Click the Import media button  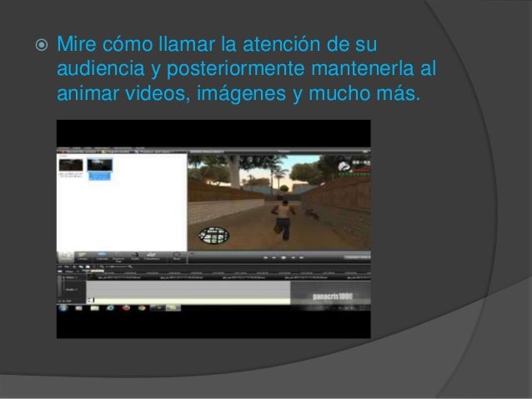coord(115,152)
